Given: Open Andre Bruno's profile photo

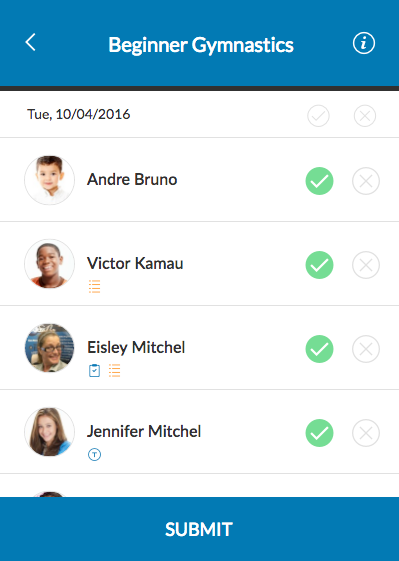Looking at the screenshot, I should coord(49,180).
